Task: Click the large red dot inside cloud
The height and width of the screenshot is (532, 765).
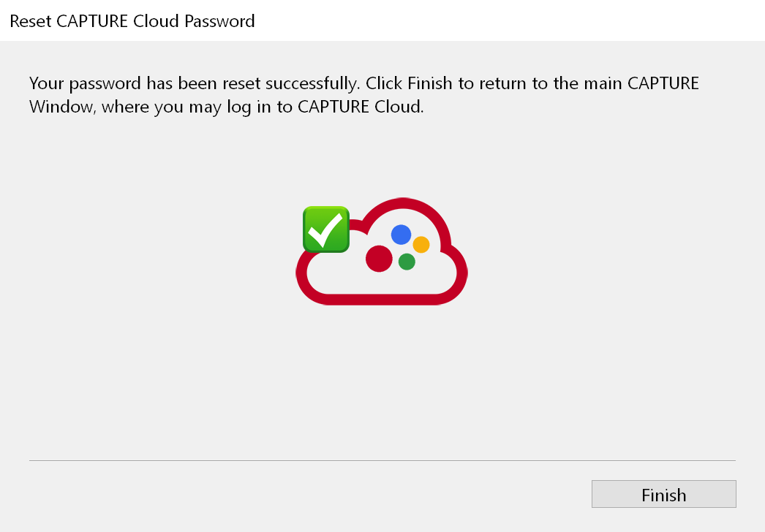Action: point(379,258)
